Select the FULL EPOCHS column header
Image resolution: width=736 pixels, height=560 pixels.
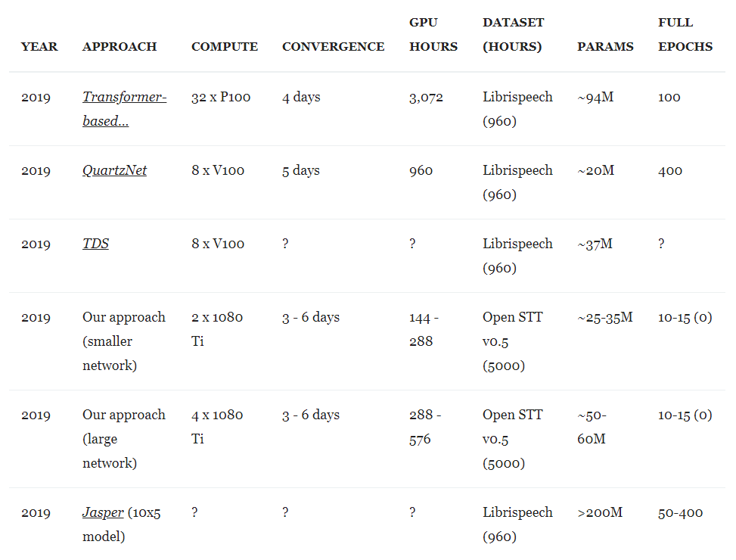coord(685,35)
